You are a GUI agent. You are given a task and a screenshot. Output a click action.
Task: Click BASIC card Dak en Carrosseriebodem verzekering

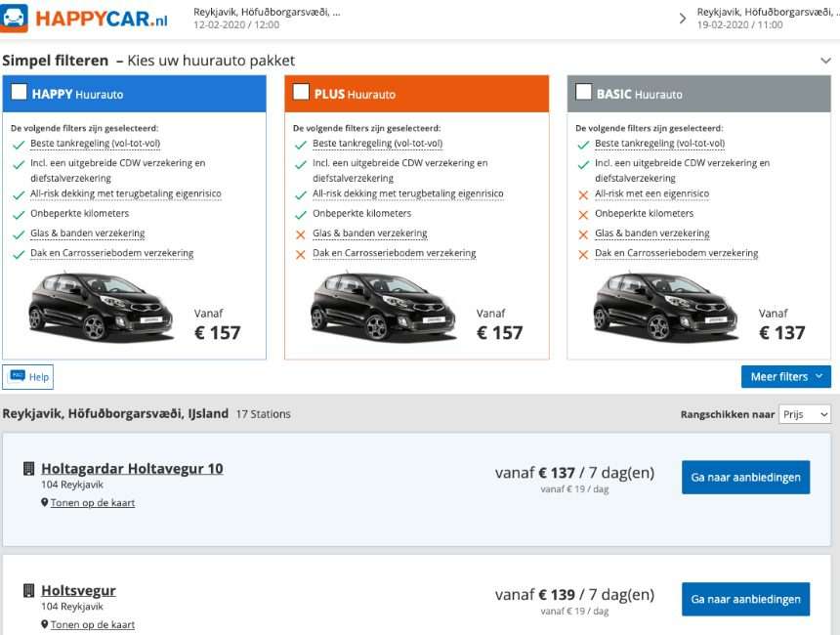coord(677,253)
